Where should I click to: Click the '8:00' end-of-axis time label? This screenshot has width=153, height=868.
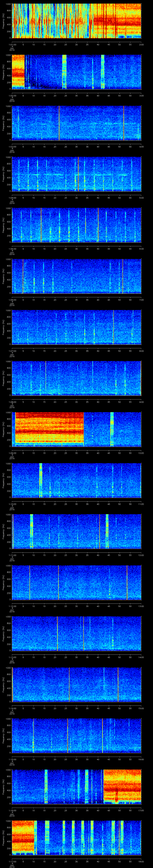[141, 351]
